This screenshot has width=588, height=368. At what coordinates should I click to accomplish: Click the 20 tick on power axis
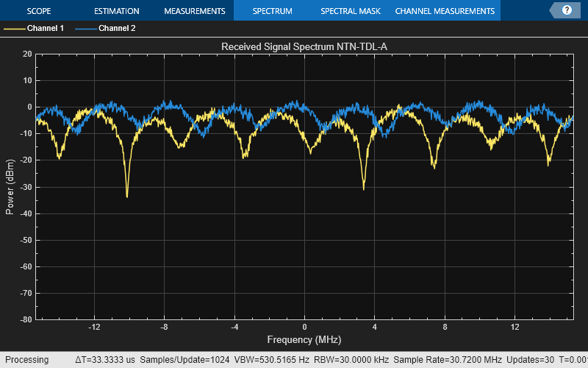coord(27,54)
